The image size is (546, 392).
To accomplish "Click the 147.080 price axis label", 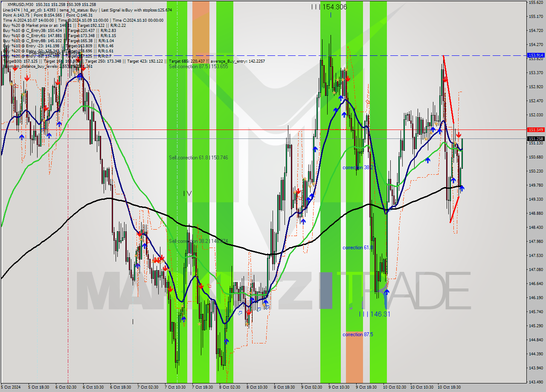I will click(x=536, y=270).
